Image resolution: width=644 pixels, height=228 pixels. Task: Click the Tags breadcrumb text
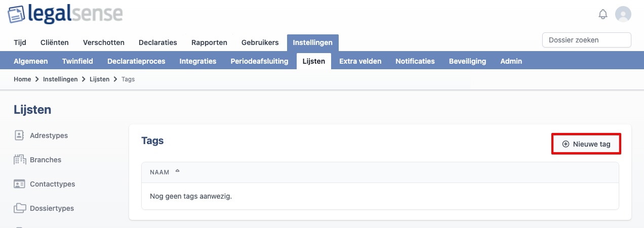pyautogui.click(x=128, y=79)
